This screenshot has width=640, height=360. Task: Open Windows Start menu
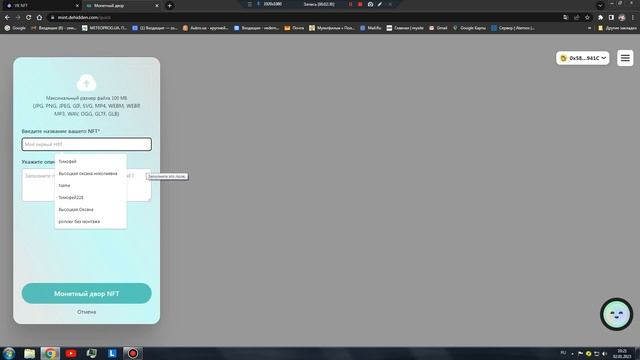point(9,353)
